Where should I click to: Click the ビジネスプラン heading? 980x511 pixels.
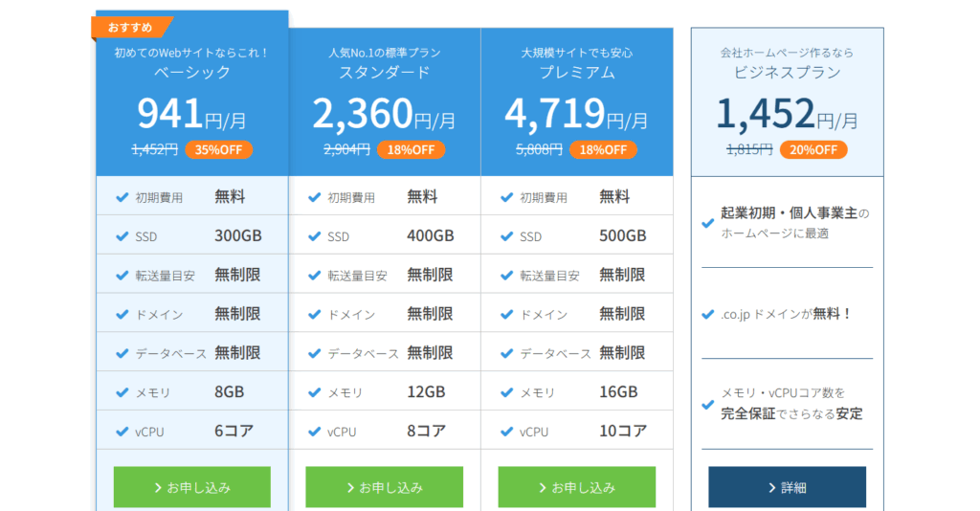(787, 73)
